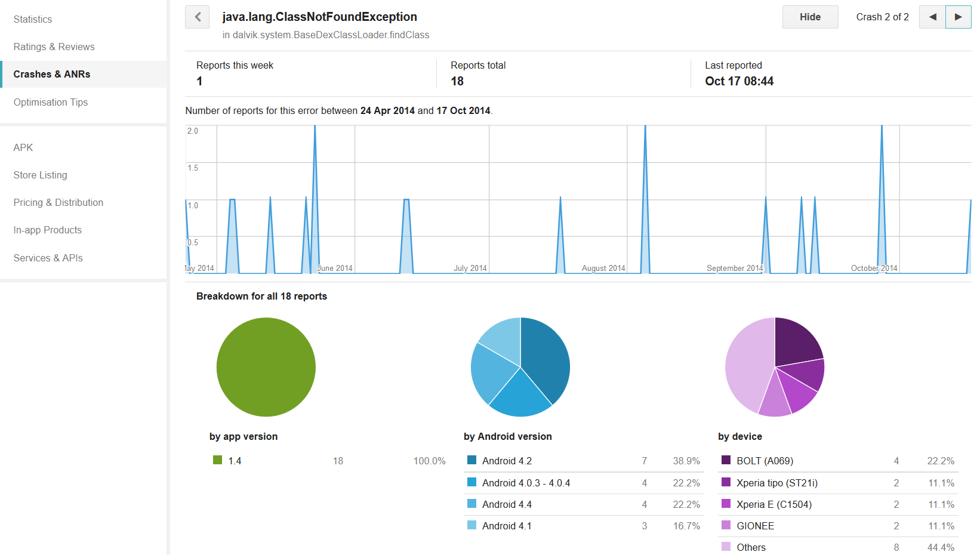980x555 pixels.
Task: Open In-app Products section
Action: pos(48,230)
